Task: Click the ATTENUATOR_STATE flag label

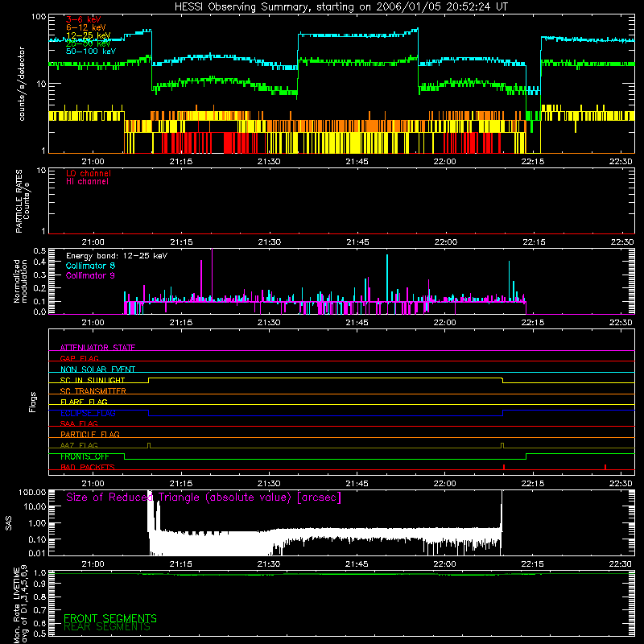Action: point(97,348)
